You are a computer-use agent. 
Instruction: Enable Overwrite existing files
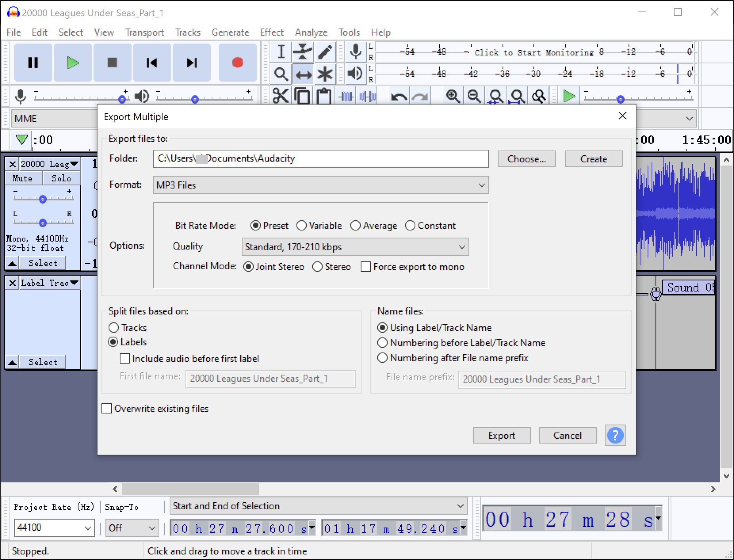tap(106, 408)
